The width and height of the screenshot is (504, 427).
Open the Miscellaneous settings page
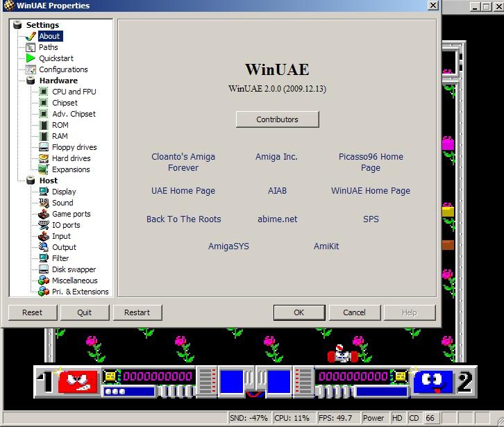[x=74, y=281]
